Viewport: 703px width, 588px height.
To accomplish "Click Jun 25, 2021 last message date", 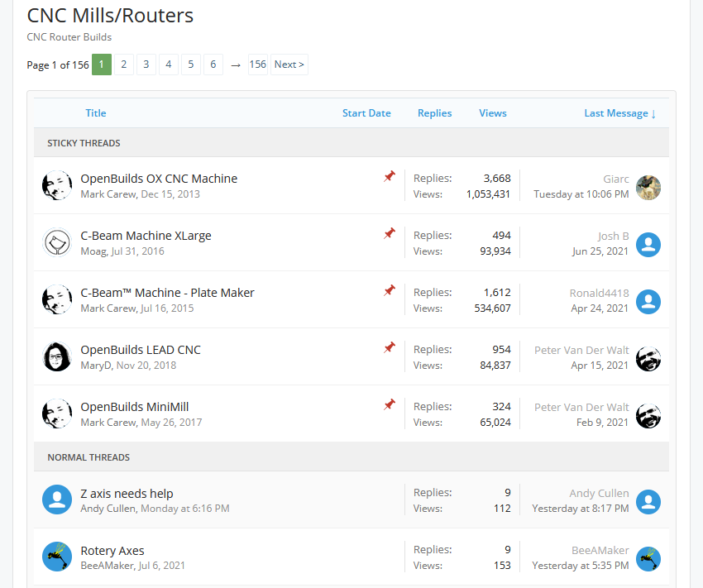I will pos(600,251).
